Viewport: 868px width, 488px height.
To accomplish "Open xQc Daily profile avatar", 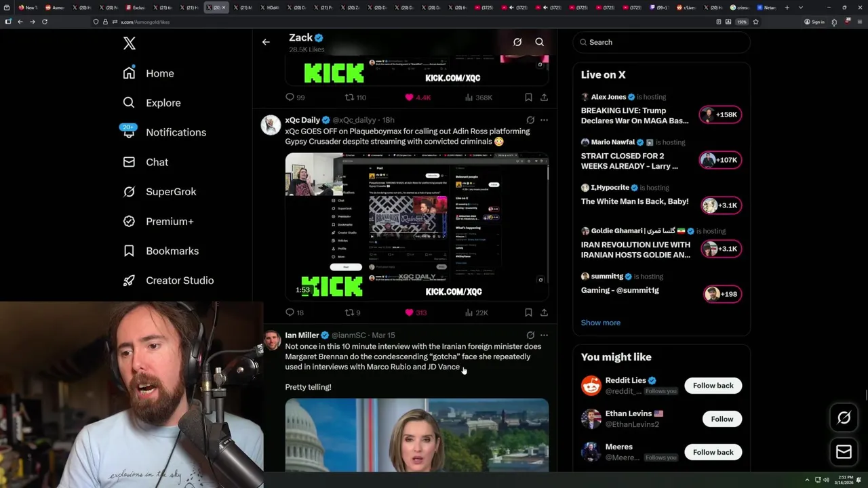I will (271, 125).
